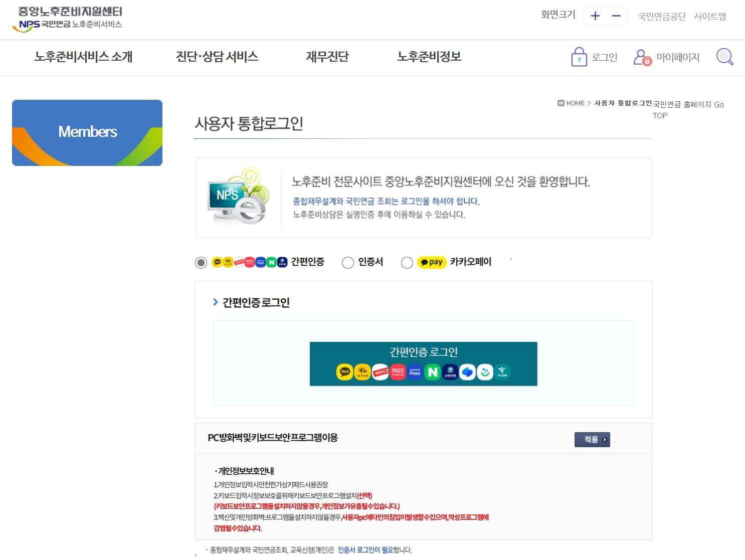This screenshot has height=560, width=745.
Task: Click the 로그인 padlock icon
Action: [x=579, y=57]
